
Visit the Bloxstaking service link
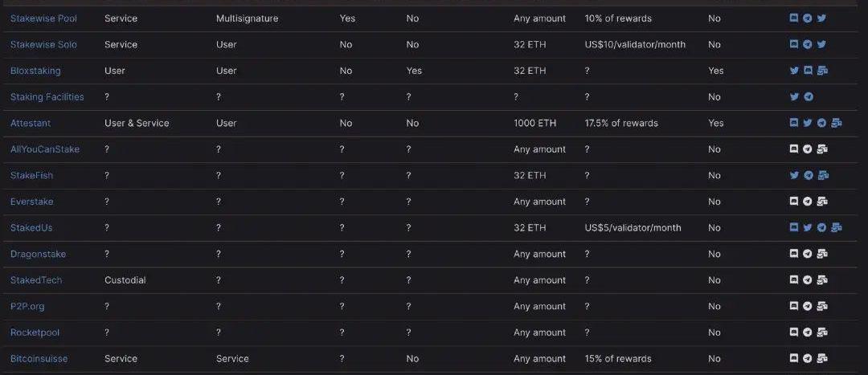(x=35, y=71)
